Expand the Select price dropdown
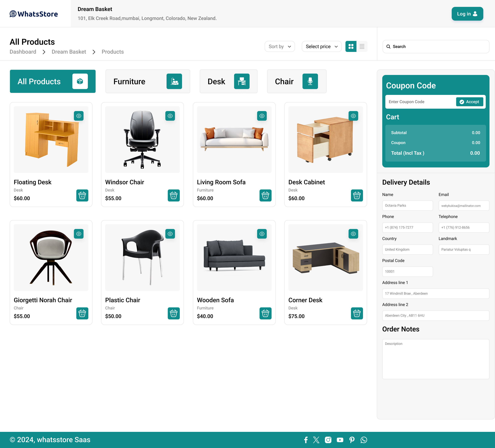The height and width of the screenshot is (448, 495). 321,46
